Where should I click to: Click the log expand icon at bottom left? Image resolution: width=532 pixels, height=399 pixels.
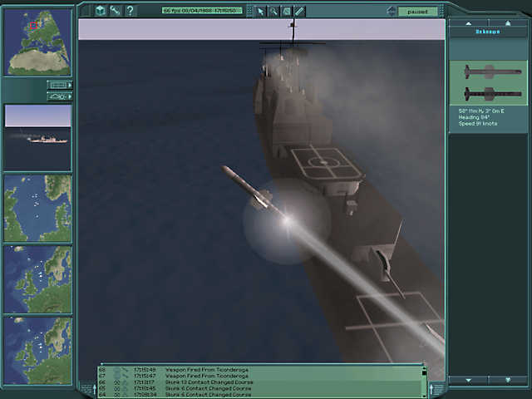(89, 388)
